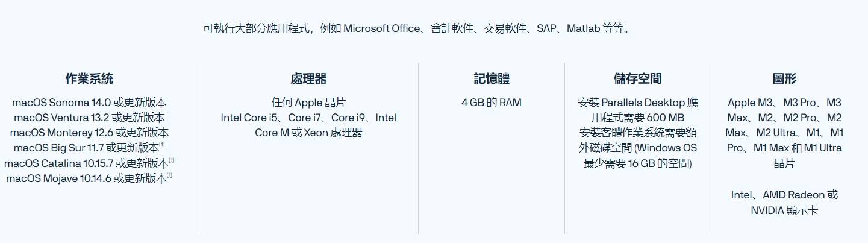Select the 記憶體 heading
The image size is (868, 243).
pos(492,78)
